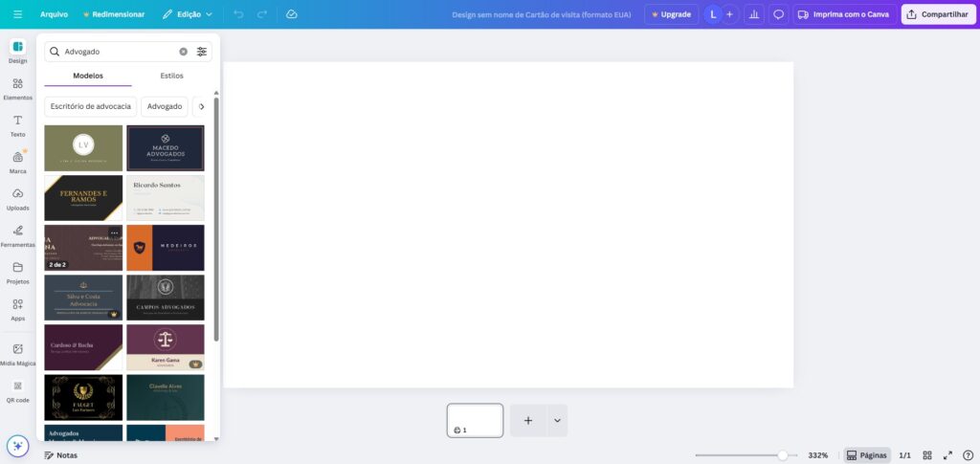Open the Projetos sidebar panel
The height and width of the screenshot is (464, 980).
point(17,273)
